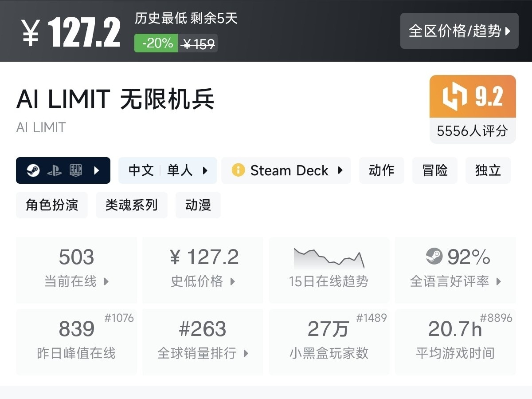Expand 全语言好评率 review rate arrow

[499, 281]
